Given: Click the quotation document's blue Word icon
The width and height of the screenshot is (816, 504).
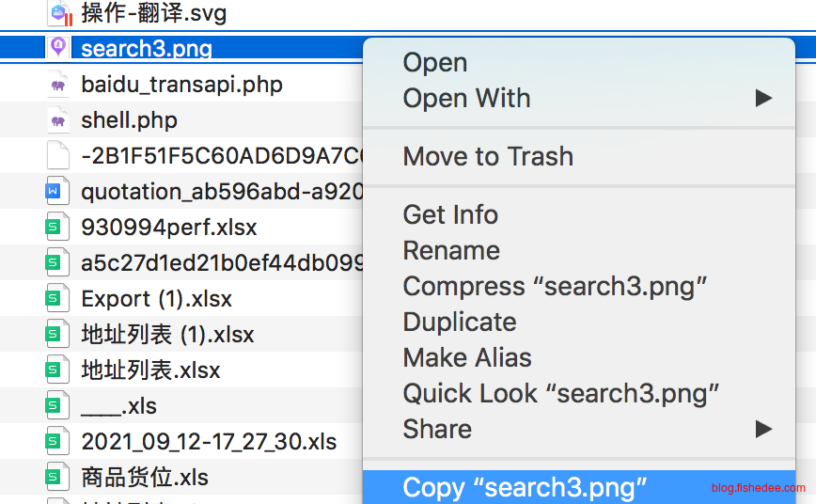Looking at the screenshot, I should (x=58, y=192).
